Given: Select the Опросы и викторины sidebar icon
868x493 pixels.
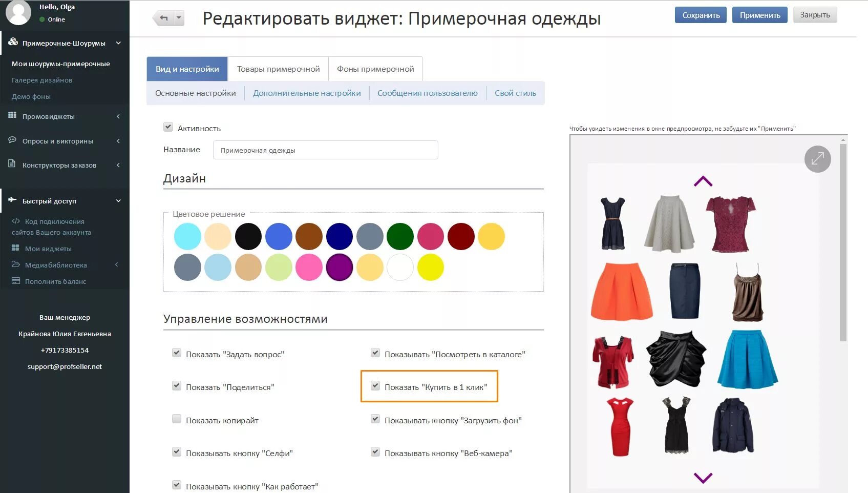Looking at the screenshot, I should pyautogui.click(x=11, y=140).
